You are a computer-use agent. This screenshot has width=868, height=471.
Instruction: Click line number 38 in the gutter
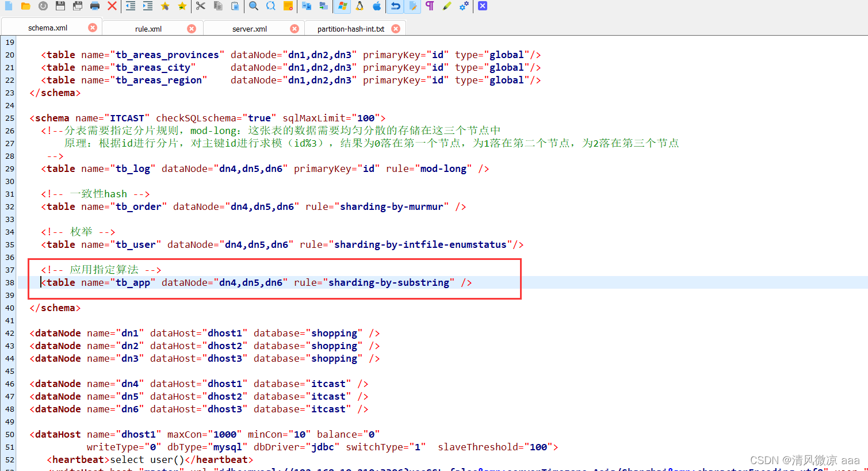(10, 282)
